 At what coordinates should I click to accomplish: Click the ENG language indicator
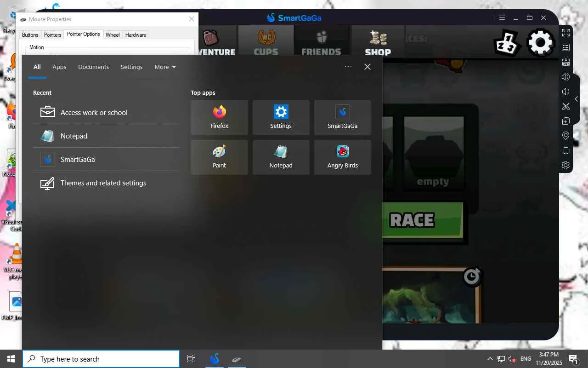pos(526,359)
